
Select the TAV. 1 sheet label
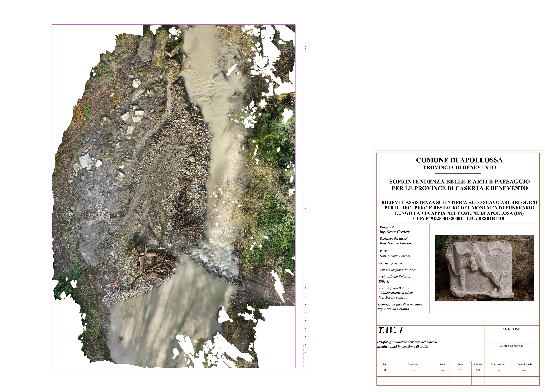[x=390, y=330]
